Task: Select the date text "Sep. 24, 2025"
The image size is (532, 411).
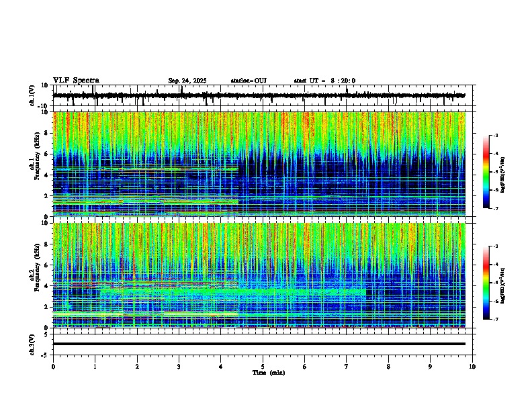Action: tap(187, 81)
